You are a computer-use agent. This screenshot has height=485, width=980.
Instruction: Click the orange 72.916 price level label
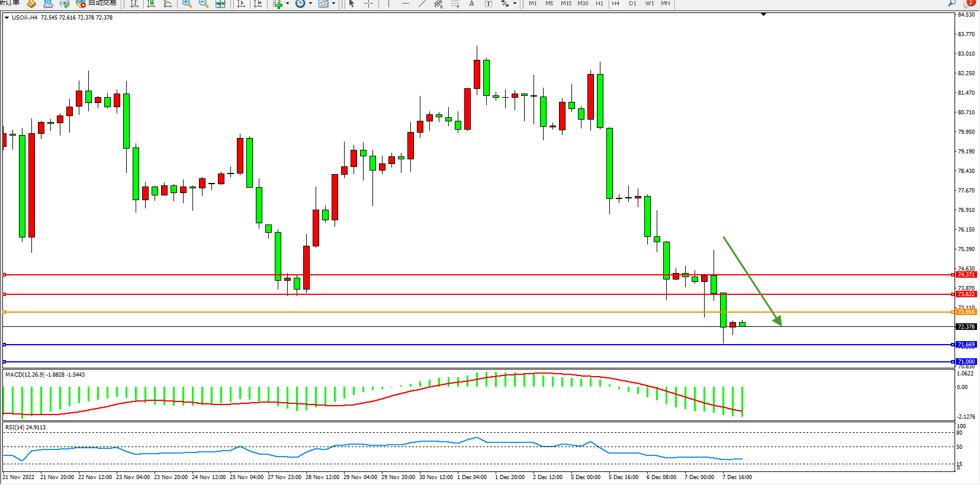pyautogui.click(x=966, y=312)
